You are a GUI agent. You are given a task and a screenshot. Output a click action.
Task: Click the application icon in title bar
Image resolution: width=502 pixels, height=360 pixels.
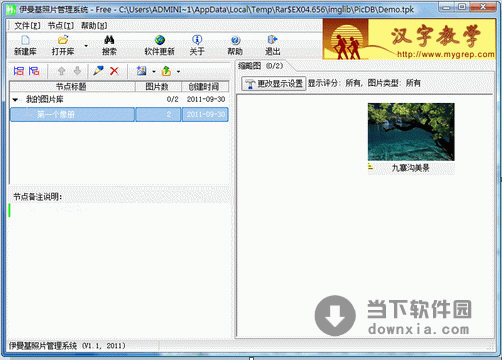click(x=11, y=10)
